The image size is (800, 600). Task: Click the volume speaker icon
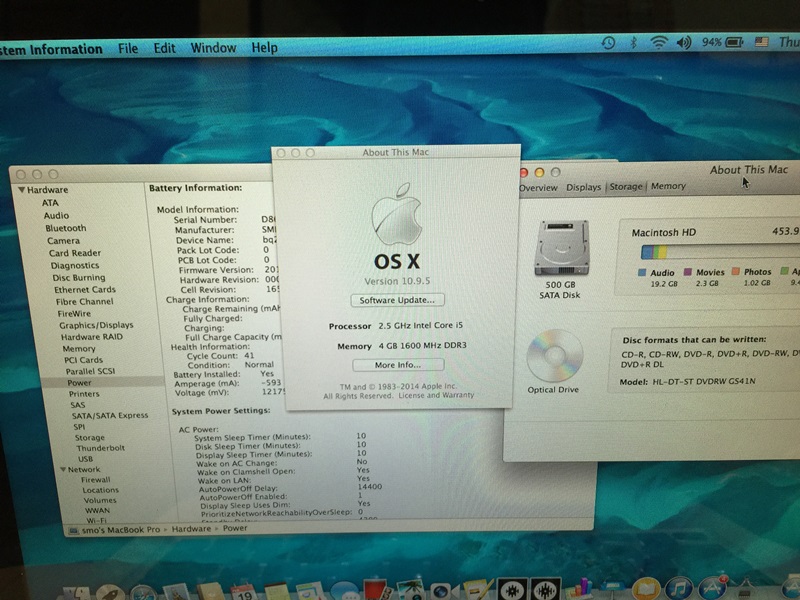click(x=684, y=42)
